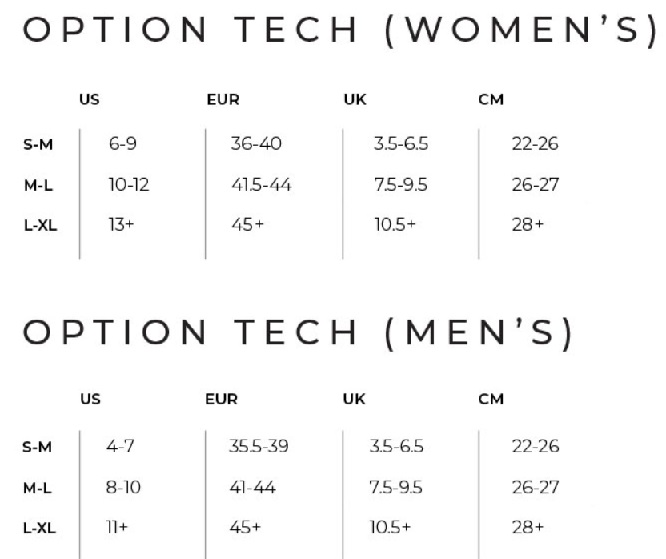Select the women's US 6-9 size cell
Viewport: 666px width, 559px height.
tap(122, 144)
